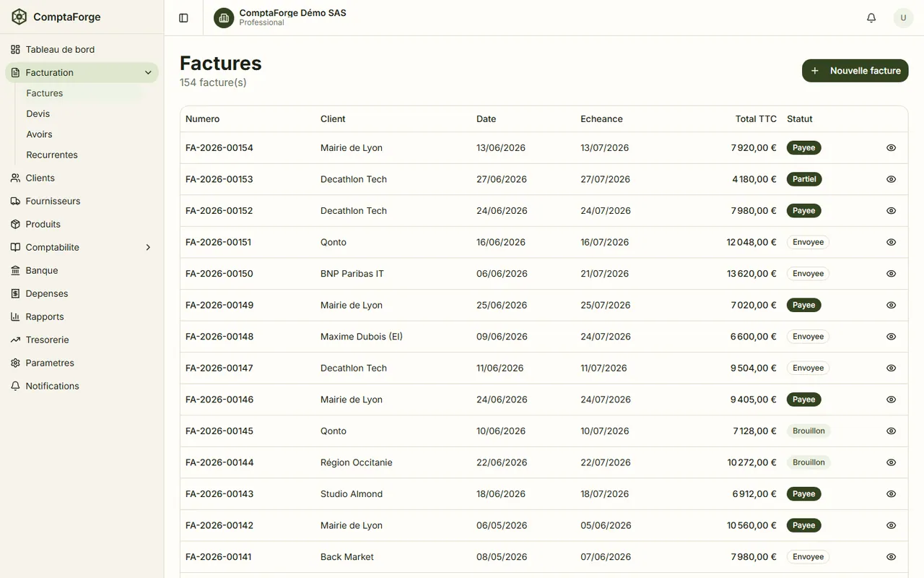Viewport: 924px width, 578px height.
Task: Click invoice number FA-2026-00150
Action: coord(219,274)
